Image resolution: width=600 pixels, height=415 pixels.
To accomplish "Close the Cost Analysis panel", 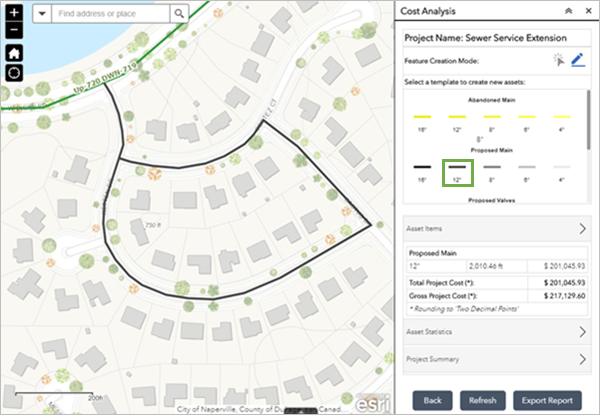I will tap(587, 10).
